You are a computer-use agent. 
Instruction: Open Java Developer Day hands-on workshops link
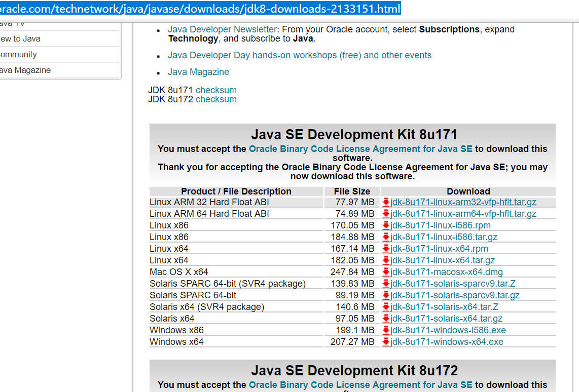tap(300, 55)
